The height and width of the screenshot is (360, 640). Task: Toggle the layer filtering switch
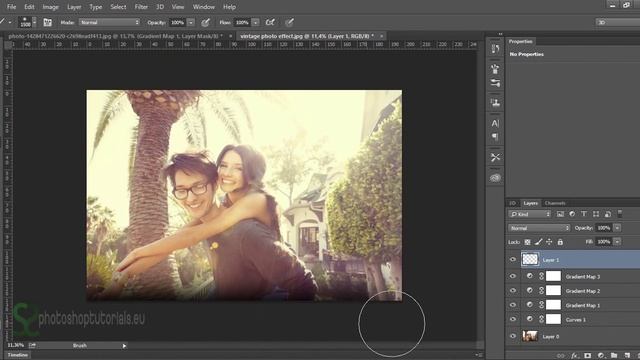(x=620, y=213)
